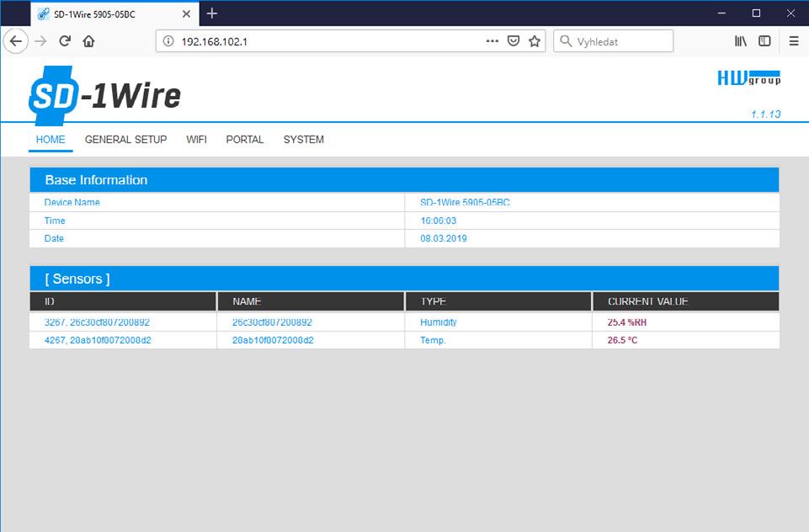Bookmark this page with the star
The image size is (809, 532).
(x=535, y=41)
